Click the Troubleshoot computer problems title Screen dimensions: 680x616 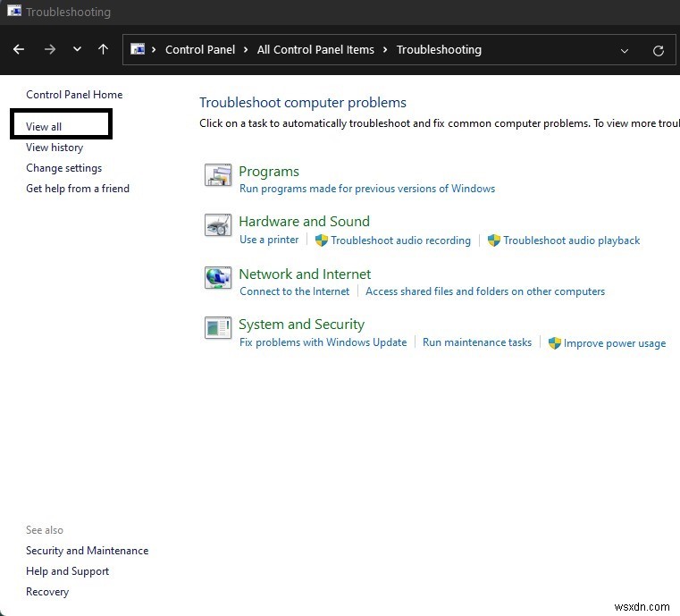303,103
